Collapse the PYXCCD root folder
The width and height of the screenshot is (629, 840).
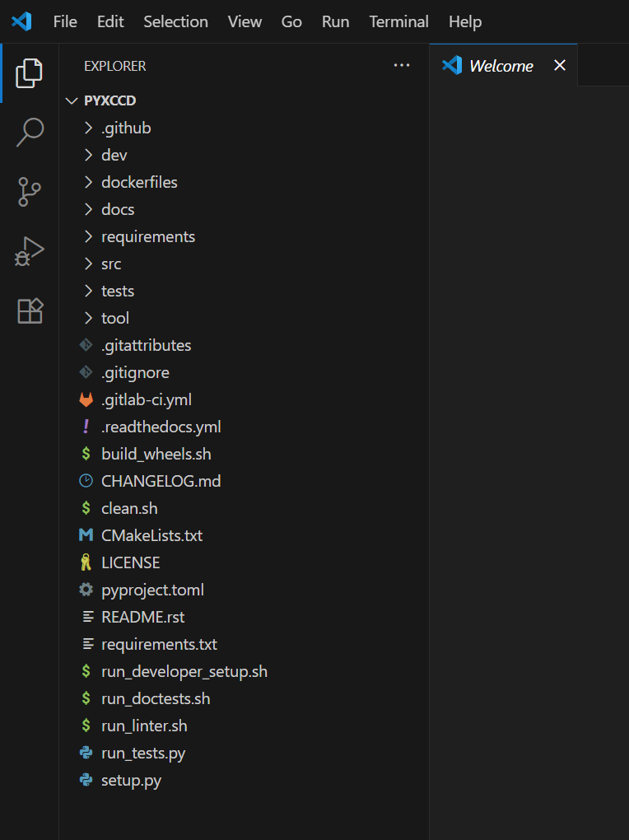72,100
